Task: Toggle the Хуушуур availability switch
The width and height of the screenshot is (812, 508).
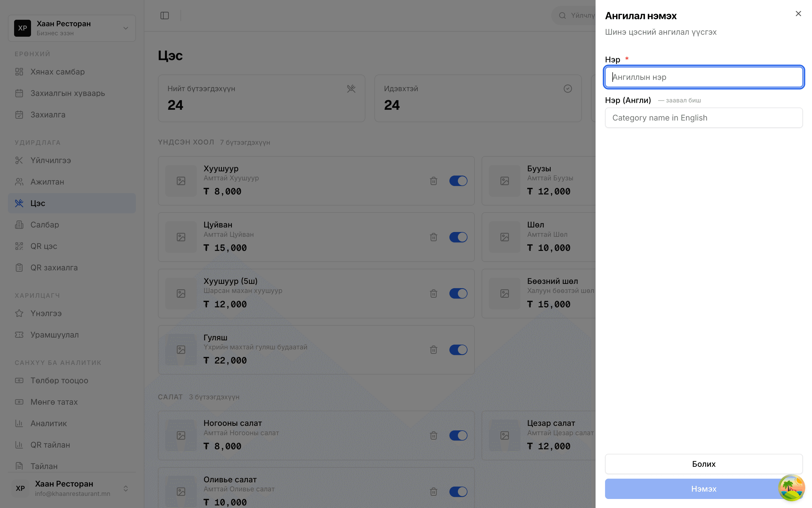Action: click(458, 181)
